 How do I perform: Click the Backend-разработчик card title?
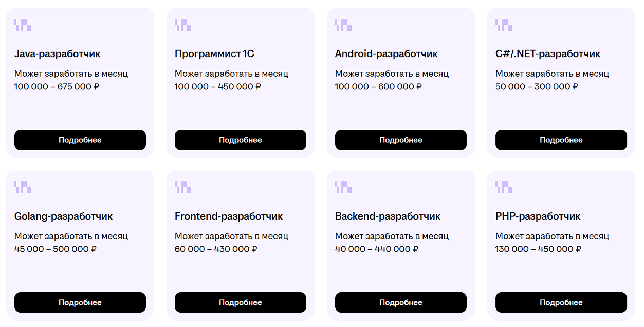click(x=388, y=216)
